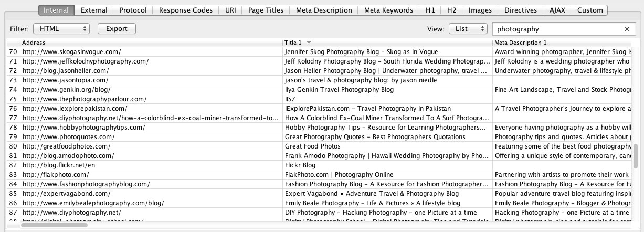Viewport: 644px width, 232px height.
Task: Switch to the External tab
Action: [94, 10]
